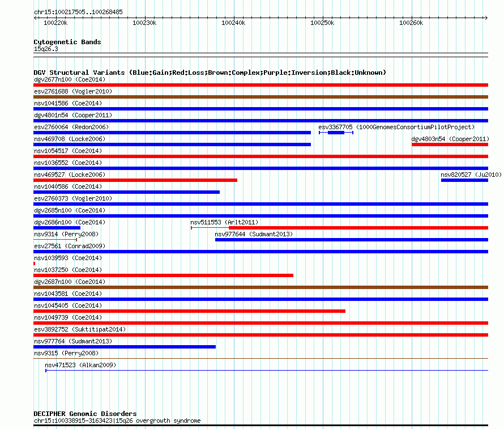
Task: Select the esv3367705 blue gain bar
Action: coord(336,133)
